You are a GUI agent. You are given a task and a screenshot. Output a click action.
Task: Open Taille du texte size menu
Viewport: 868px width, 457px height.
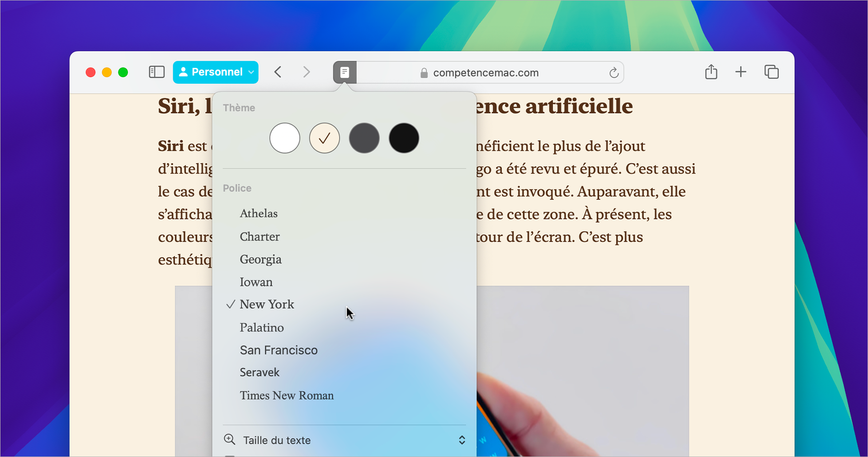point(277,440)
